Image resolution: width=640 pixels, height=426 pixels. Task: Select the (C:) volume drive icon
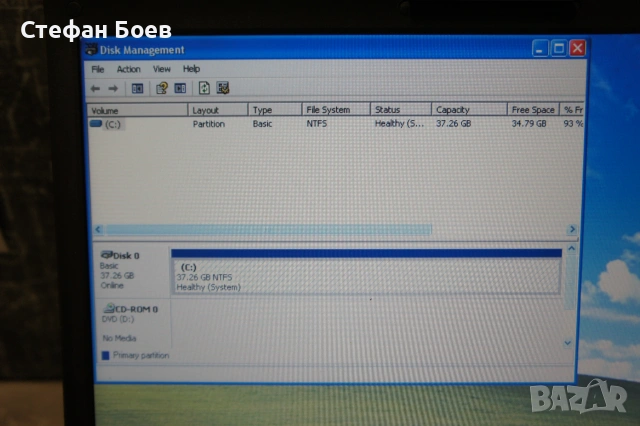tap(96, 123)
